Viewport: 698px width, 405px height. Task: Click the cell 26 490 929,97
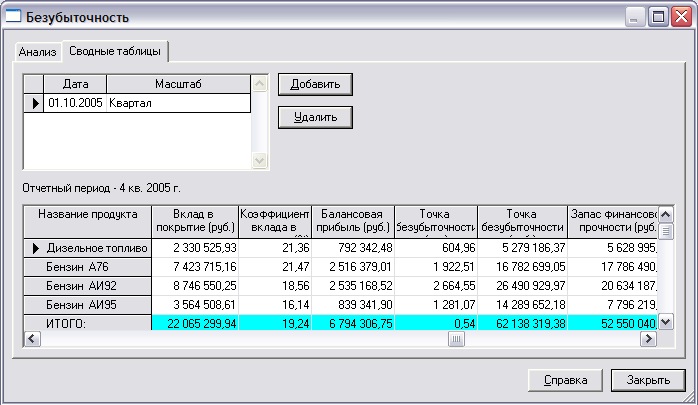point(523,286)
